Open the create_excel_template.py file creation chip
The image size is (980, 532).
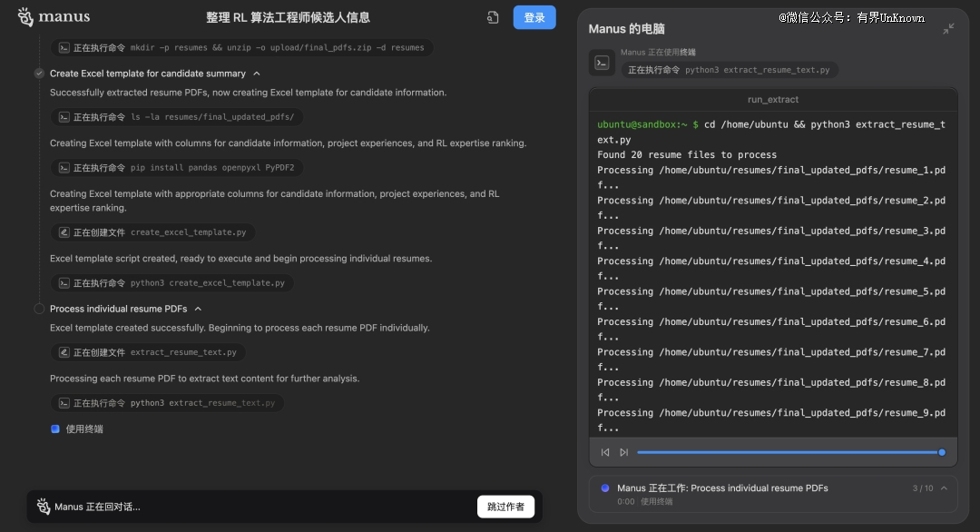(x=152, y=232)
